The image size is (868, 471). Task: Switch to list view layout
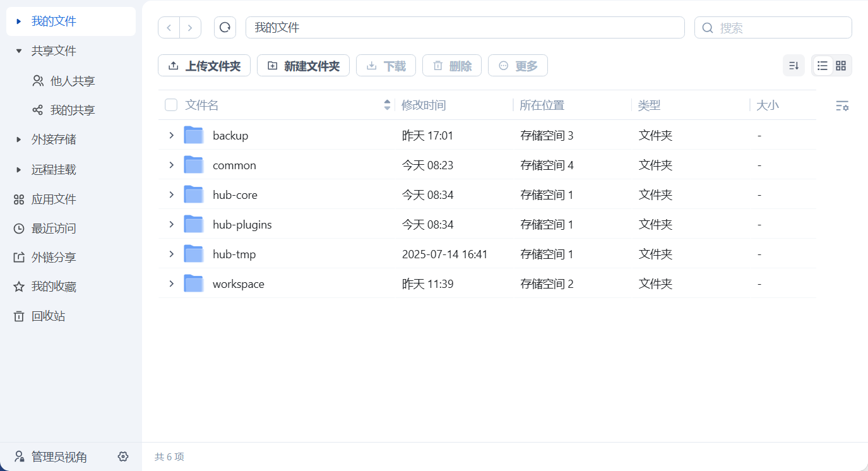click(x=823, y=66)
